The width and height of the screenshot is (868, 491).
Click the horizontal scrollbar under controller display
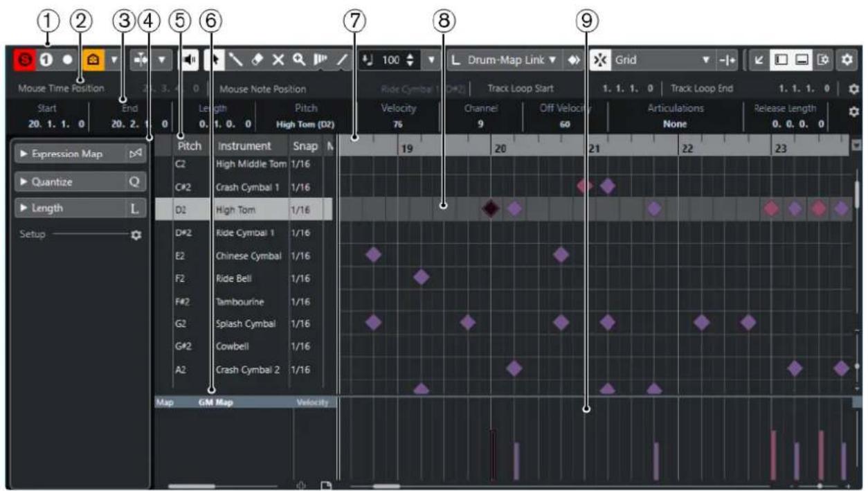(386, 486)
